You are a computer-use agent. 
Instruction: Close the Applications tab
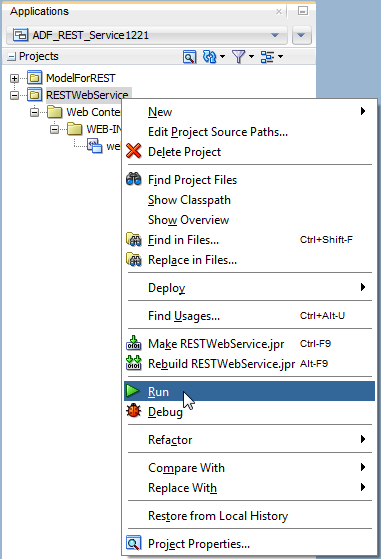pyautogui.click(x=279, y=12)
